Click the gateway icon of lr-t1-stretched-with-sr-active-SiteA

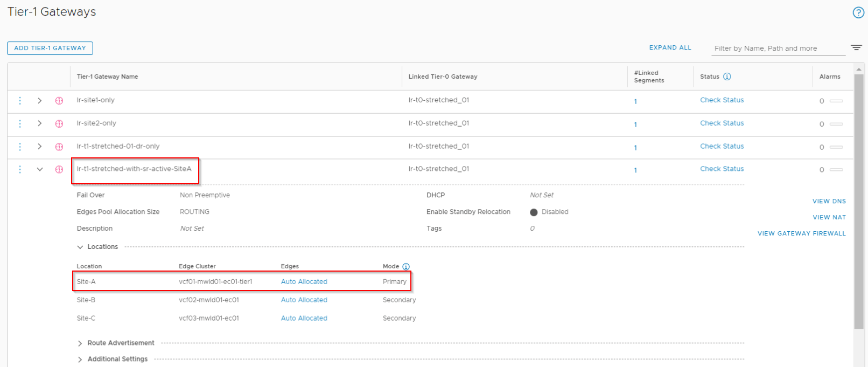(59, 169)
